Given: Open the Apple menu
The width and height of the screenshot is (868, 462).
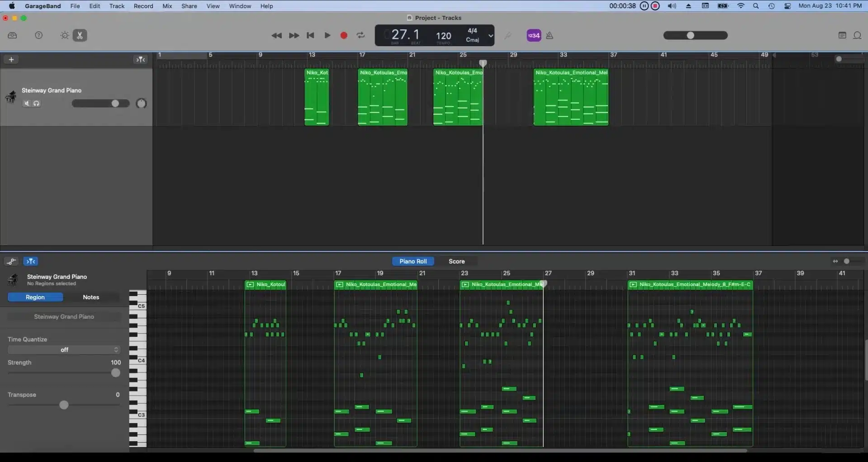Looking at the screenshot, I should pyautogui.click(x=12, y=6).
